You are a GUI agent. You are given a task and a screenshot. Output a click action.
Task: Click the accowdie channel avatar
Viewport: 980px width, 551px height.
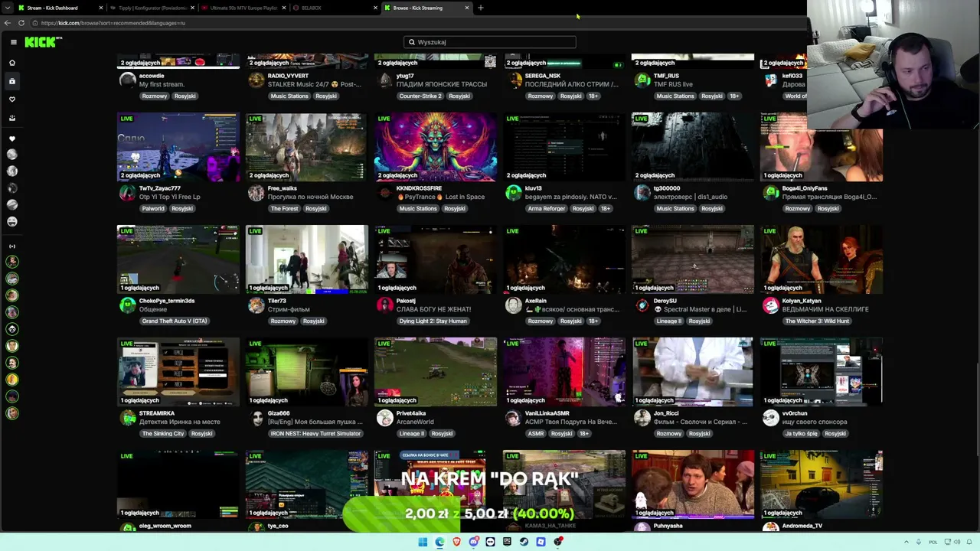[x=128, y=80]
